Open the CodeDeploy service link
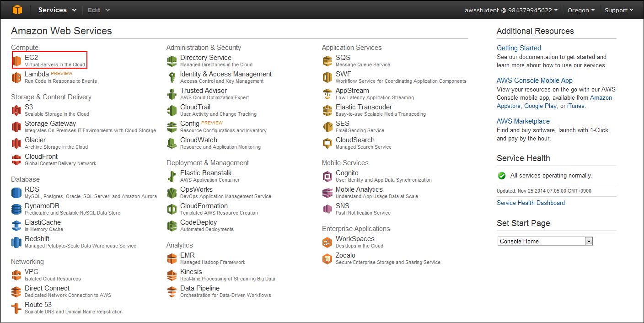644x323 pixels. click(x=199, y=222)
